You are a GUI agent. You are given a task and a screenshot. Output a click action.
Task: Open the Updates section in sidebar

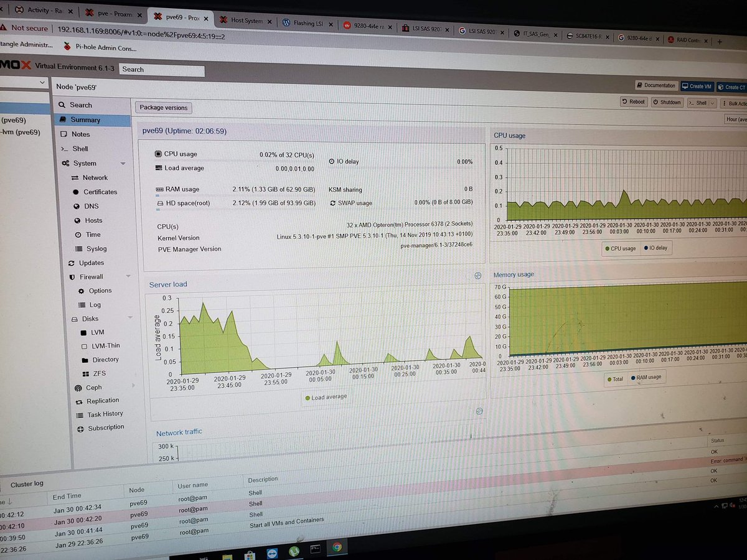[92, 263]
